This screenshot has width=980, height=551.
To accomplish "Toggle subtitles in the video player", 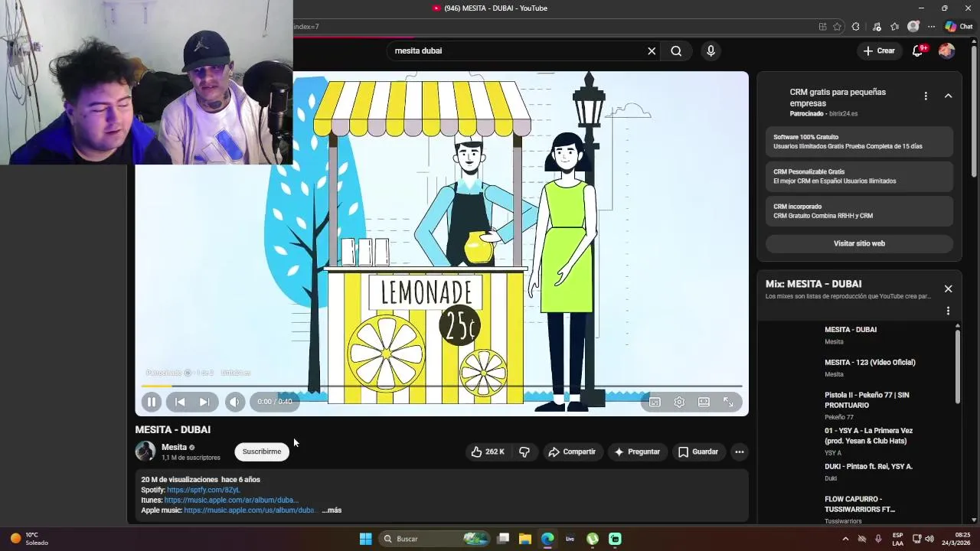I will coord(655,402).
